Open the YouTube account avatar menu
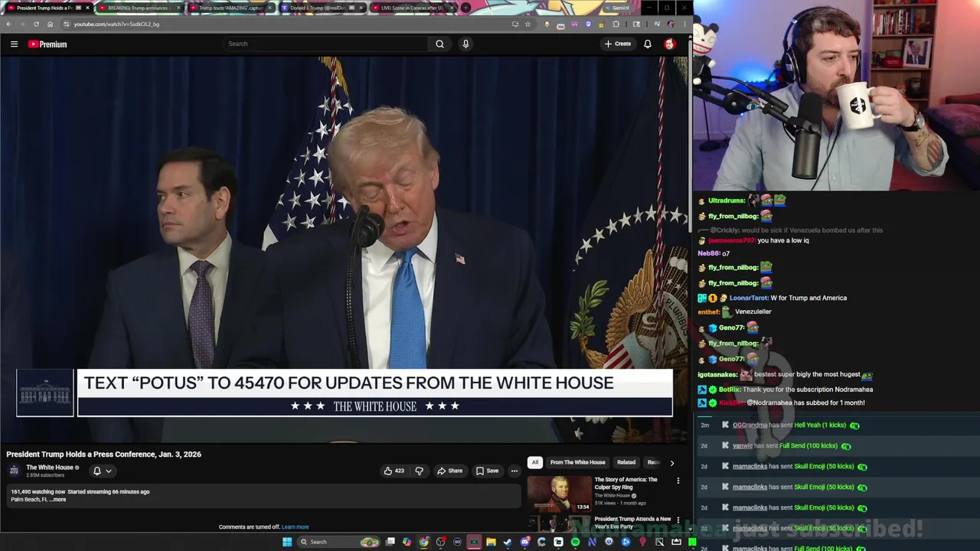This screenshot has width=980, height=551. point(670,44)
